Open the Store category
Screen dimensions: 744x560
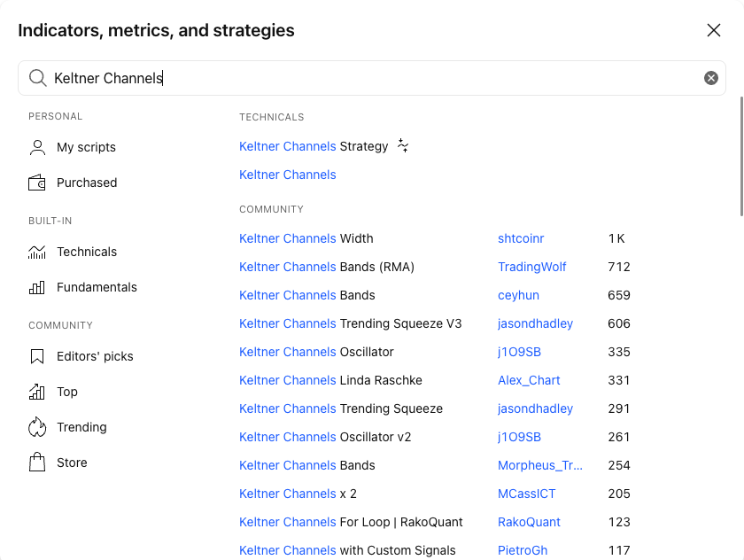tap(72, 463)
